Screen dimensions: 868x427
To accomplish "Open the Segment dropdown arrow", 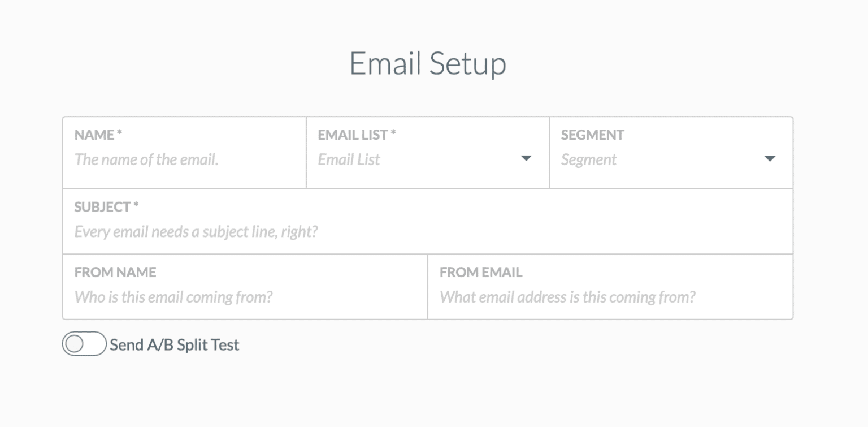I will pyautogui.click(x=770, y=158).
